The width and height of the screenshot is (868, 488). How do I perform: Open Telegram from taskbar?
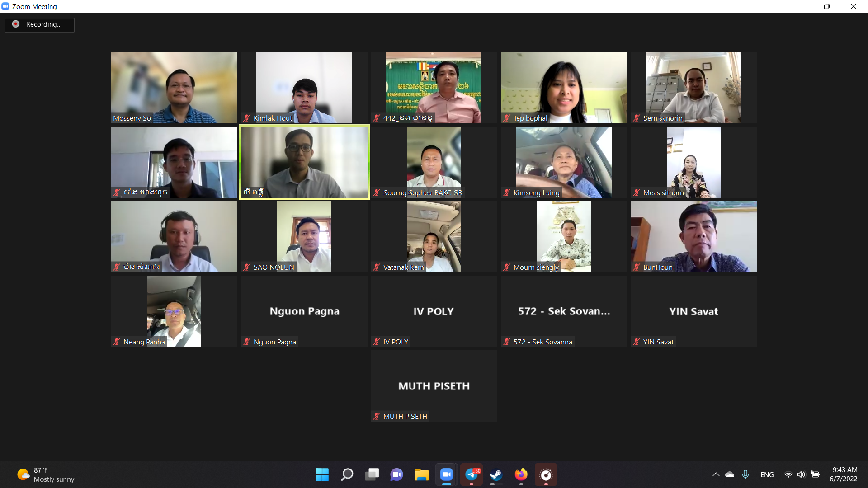pos(471,474)
